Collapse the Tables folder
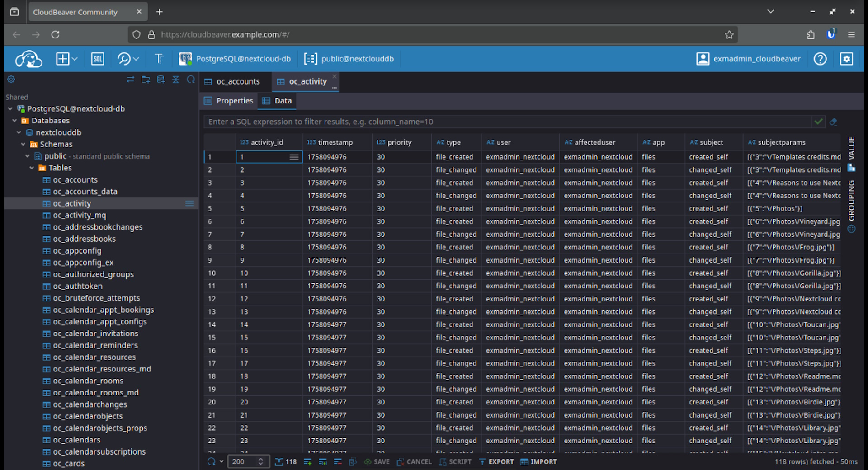Screen dimensions: 868x470 pyautogui.click(x=32, y=168)
